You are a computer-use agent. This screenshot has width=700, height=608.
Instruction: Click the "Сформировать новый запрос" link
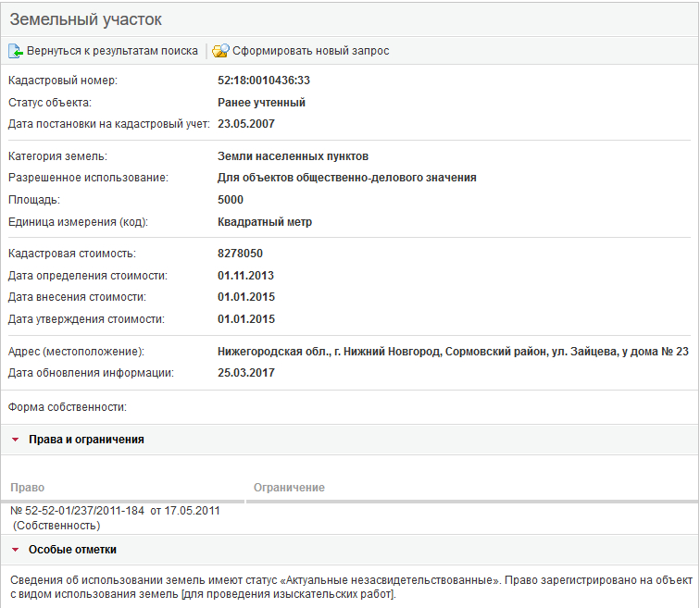coord(310,51)
